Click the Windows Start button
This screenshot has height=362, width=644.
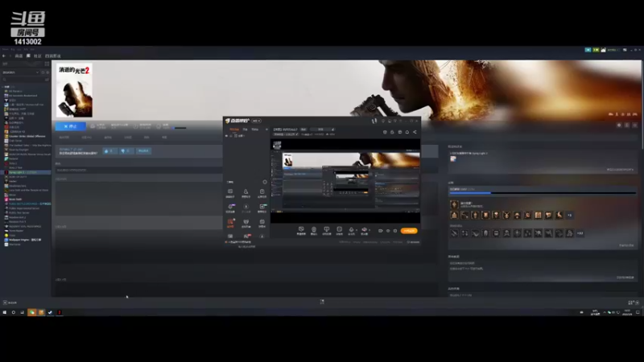(5, 312)
